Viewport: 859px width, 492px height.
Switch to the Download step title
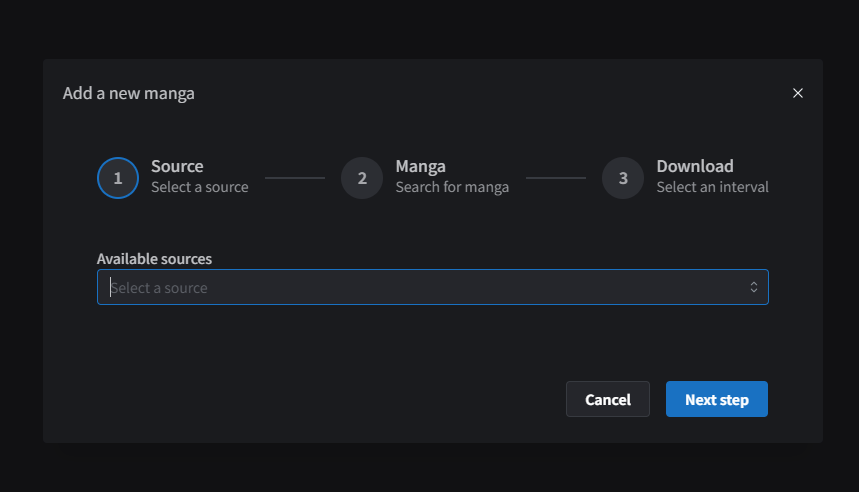click(x=695, y=166)
